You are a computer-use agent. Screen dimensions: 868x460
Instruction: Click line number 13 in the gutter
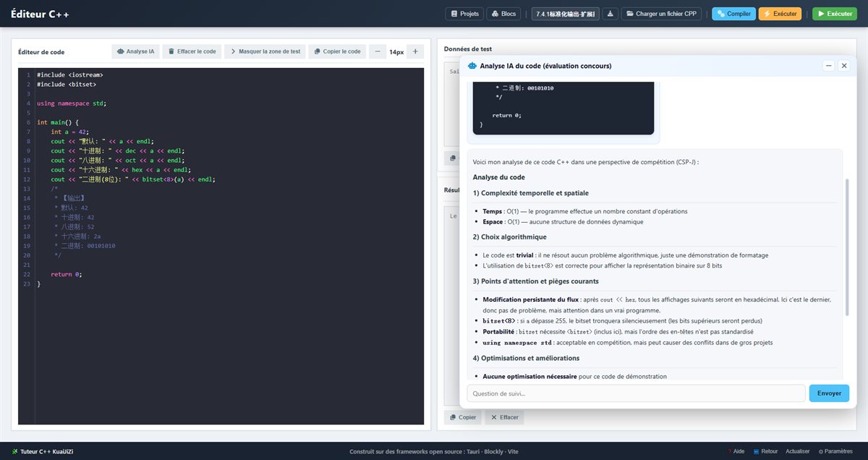(x=27, y=188)
